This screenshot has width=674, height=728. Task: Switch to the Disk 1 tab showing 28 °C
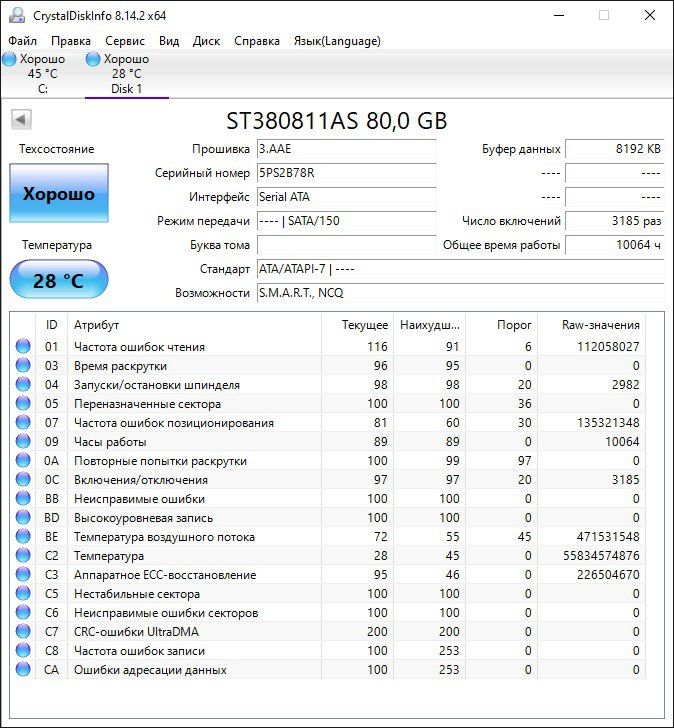pos(127,74)
